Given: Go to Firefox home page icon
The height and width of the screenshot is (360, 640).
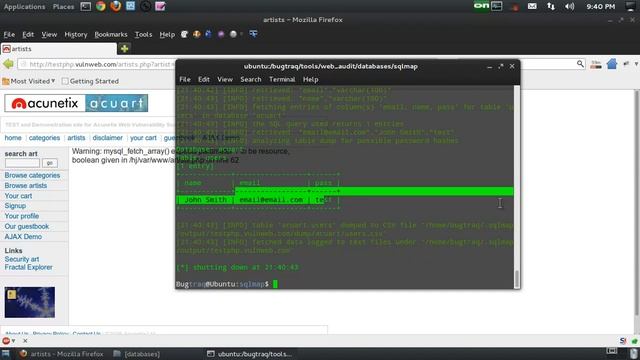Looking at the screenshot, I should [611, 64].
